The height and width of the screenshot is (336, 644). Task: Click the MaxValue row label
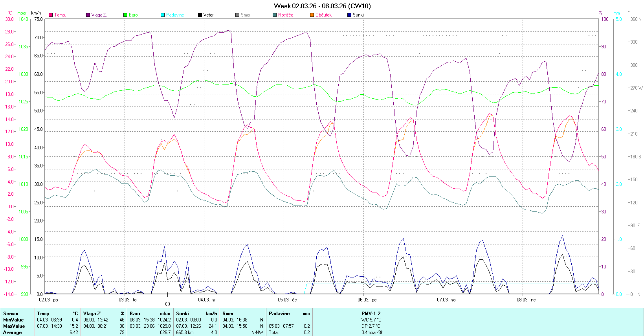pyautogui.click(x=14, y=326)
